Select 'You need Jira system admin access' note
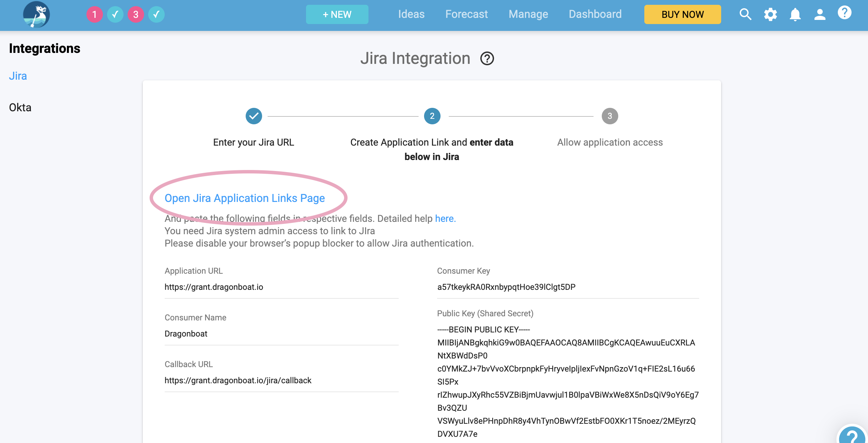The height and width of the screenshot is (443, 868). click(x=270, y=231)
